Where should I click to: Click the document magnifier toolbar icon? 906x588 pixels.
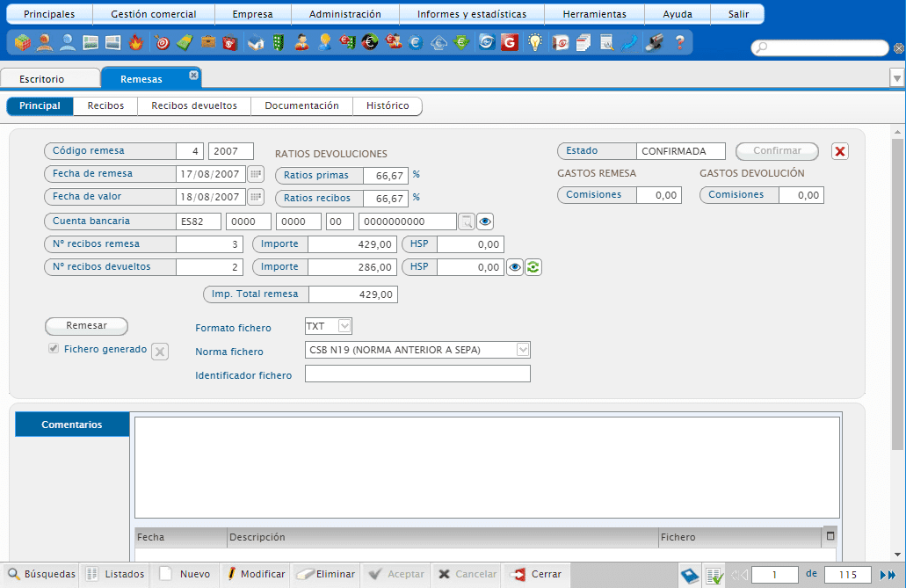click(606, 42)
